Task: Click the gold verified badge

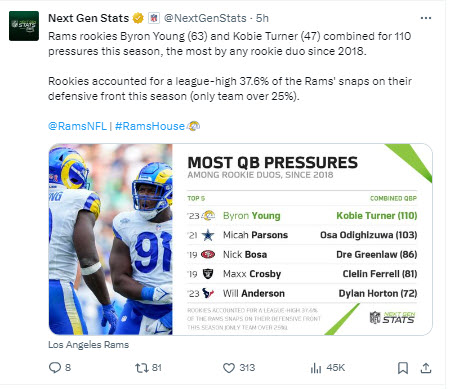Action: click(138, 18)
